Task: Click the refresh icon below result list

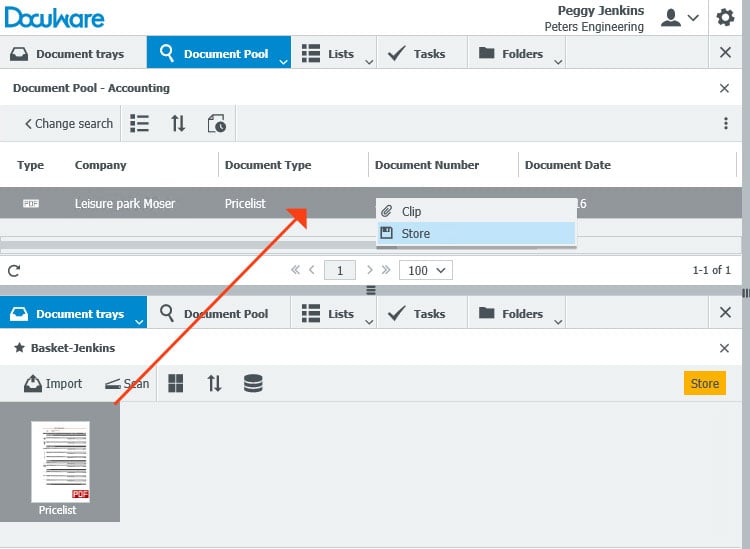Action: pos(14,270)
